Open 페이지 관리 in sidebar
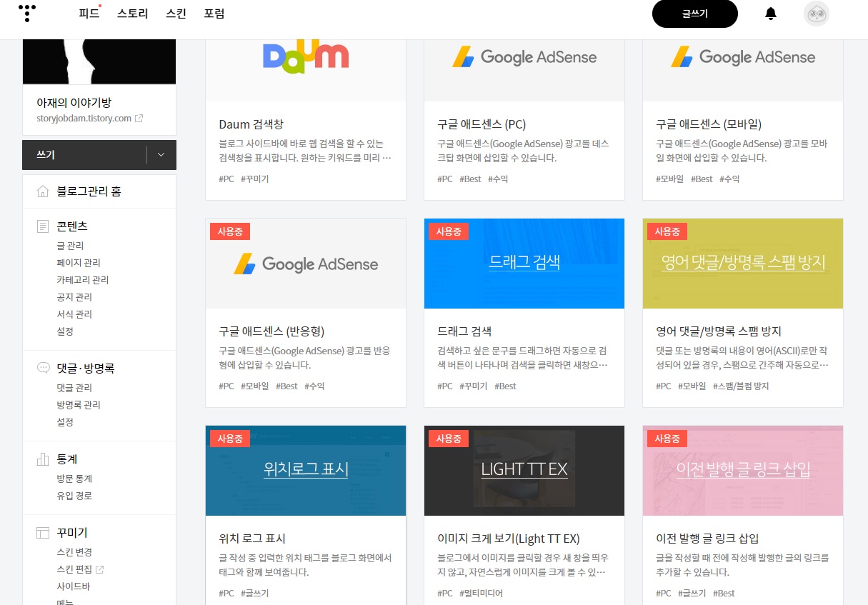Screen dimensions: 868x605 point(79,263)
